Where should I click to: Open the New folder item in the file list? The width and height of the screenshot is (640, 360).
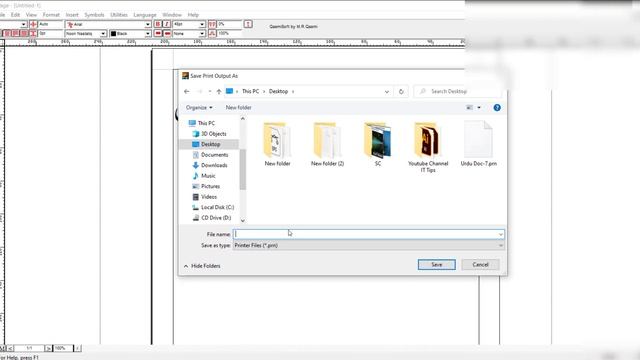pyautogui.click(x=277, y=144)
